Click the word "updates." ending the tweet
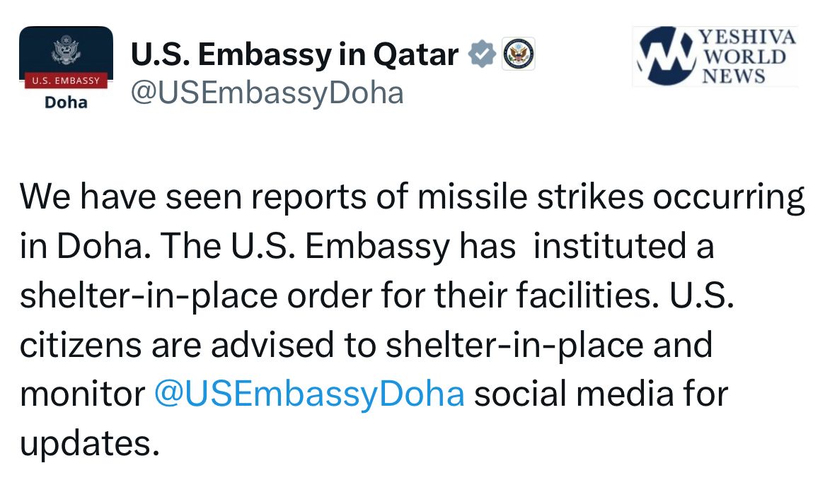The width and height of the screenshot is (813, 504). point(86,443)
